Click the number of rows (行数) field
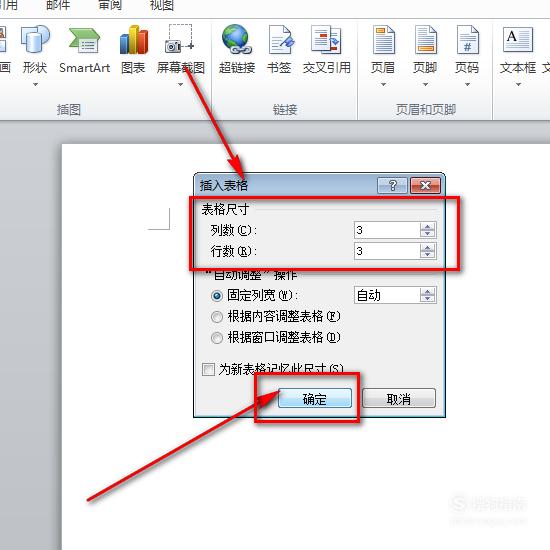This screenshot has width=550, height=550. coord(387,251)
